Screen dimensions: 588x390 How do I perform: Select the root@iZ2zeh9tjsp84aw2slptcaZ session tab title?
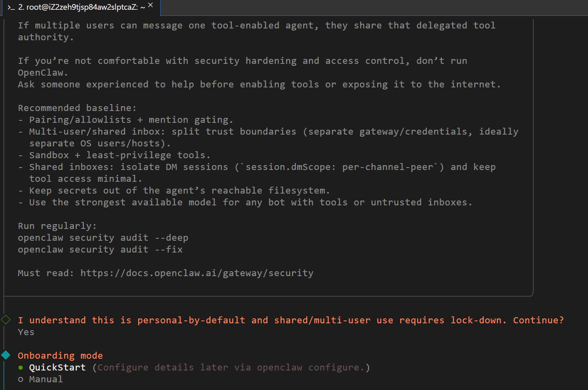coord(81,7)
